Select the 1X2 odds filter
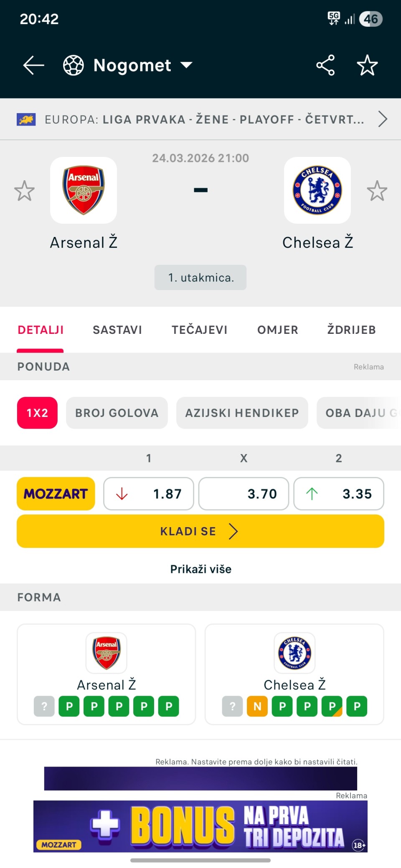Image resolution: width=401 pixels, height=868 pixels. (37, 413)
